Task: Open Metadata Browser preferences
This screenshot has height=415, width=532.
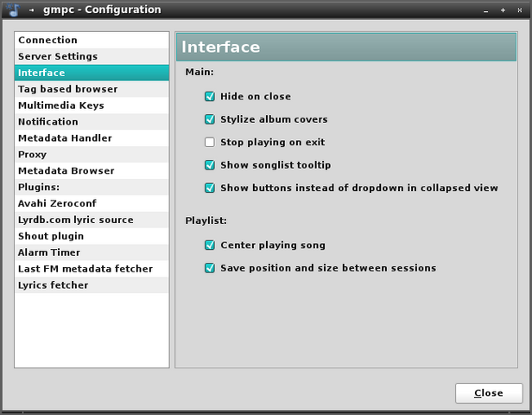Action: click(x=92, y=170)
